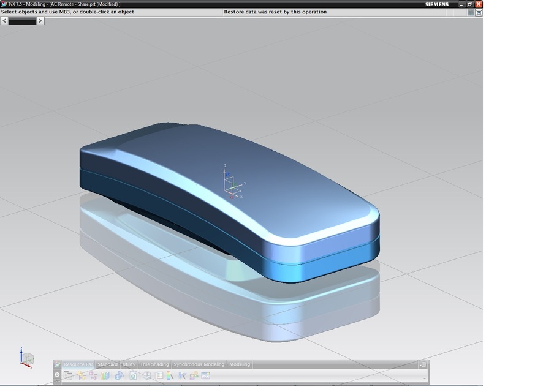
Task: Switch to the Modeling tab
Action: click(239, 364)
